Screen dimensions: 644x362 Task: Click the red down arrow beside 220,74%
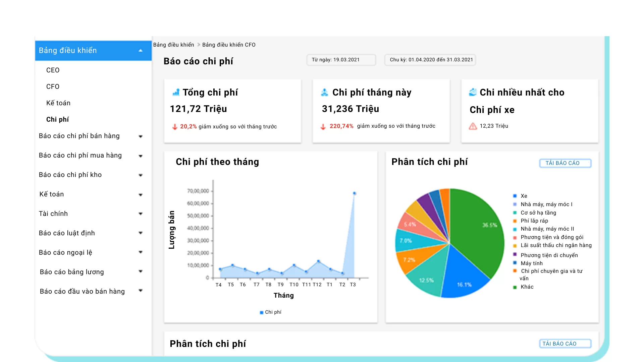pos(323,127)
